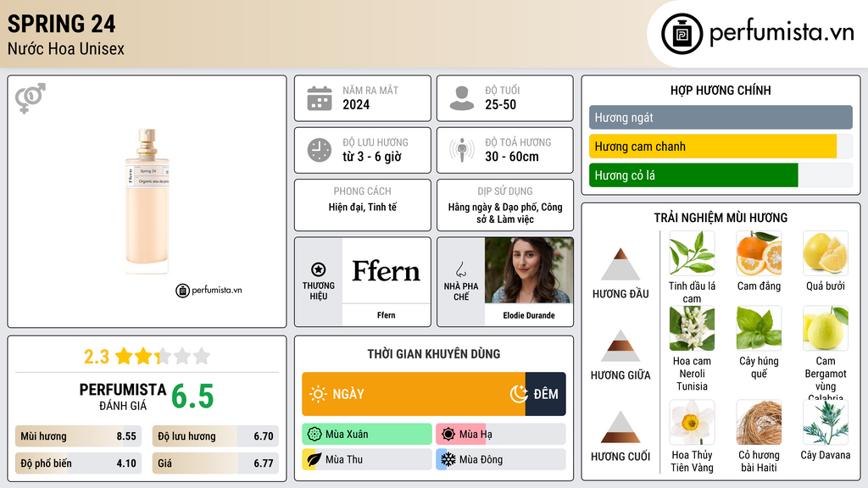868x488 pixels.
Task: Open the Hoa cam Neroli Tunisia image
Action: point(692,329)
